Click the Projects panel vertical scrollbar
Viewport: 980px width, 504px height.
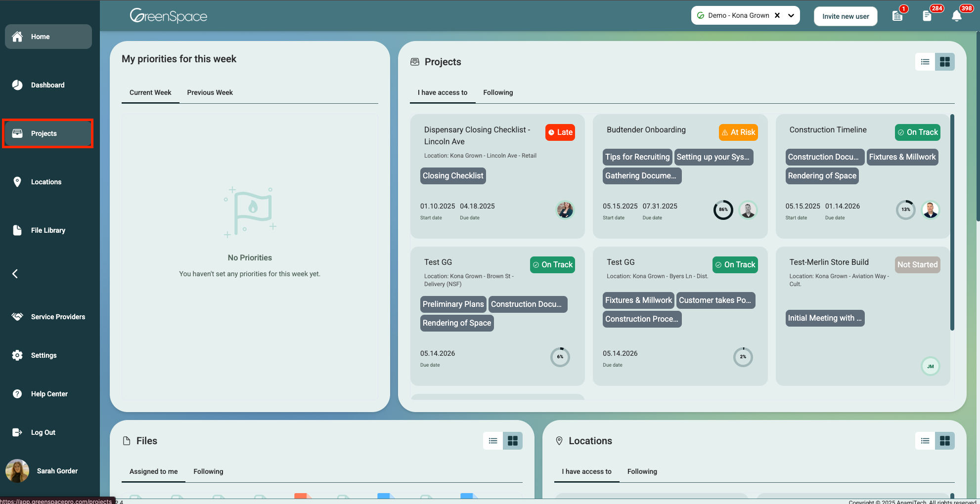click(952, 222)
